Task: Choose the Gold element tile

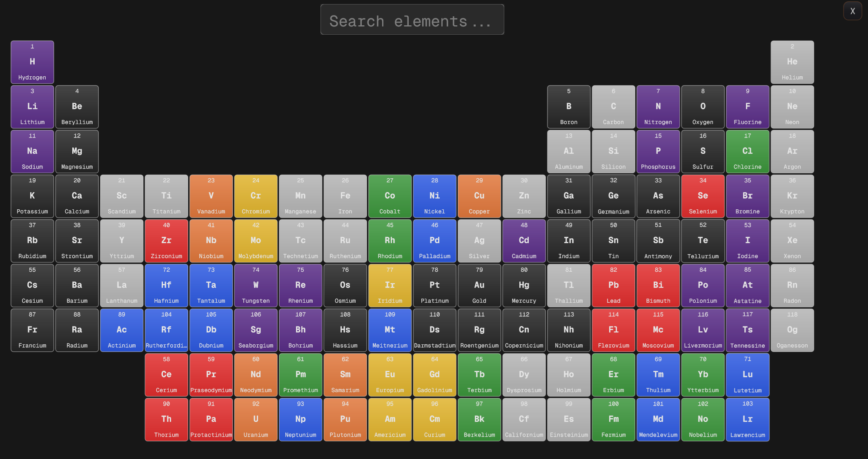Action: [479, 286]
